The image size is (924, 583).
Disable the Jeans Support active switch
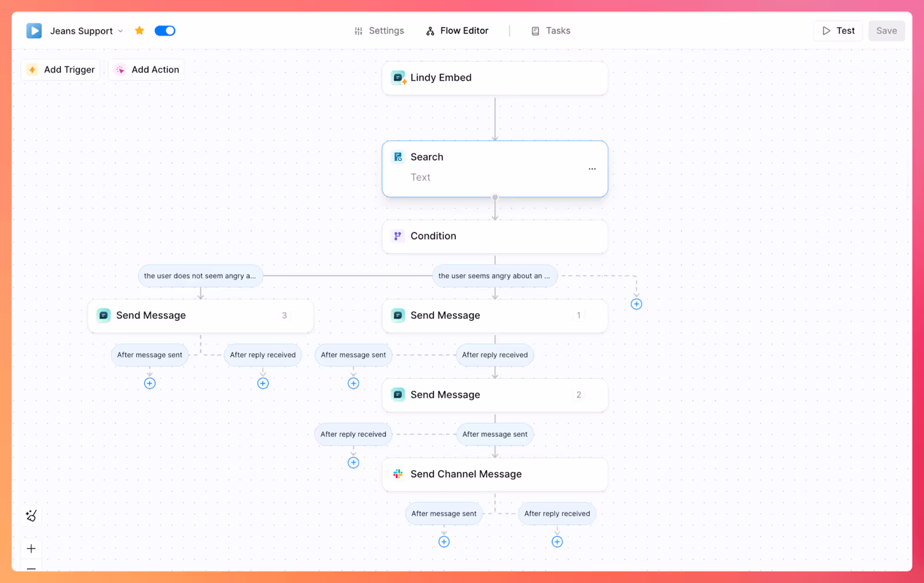click(x=165, y=31)
